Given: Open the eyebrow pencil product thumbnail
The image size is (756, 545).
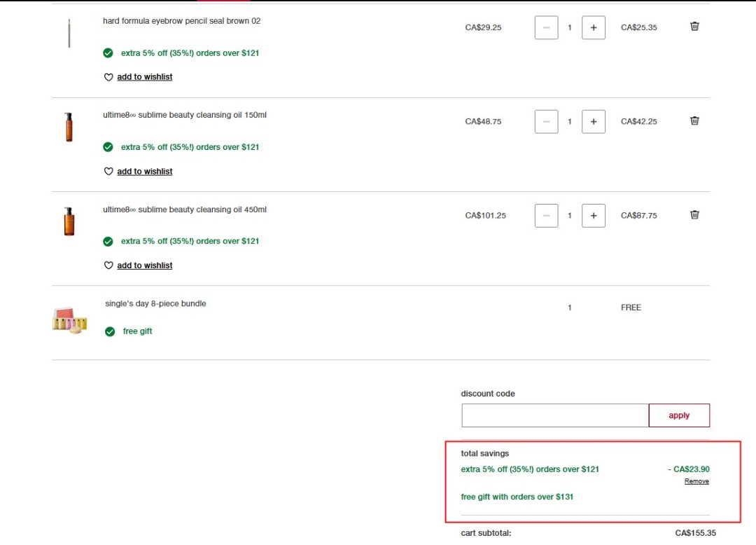Looking at the screenshot, I should coord(69,33).
